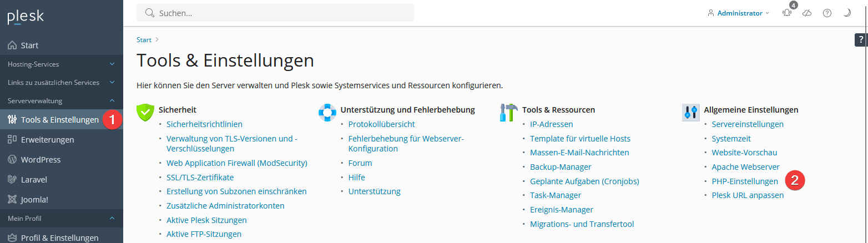Collapse the Serverwaltung section

point(62,101)
